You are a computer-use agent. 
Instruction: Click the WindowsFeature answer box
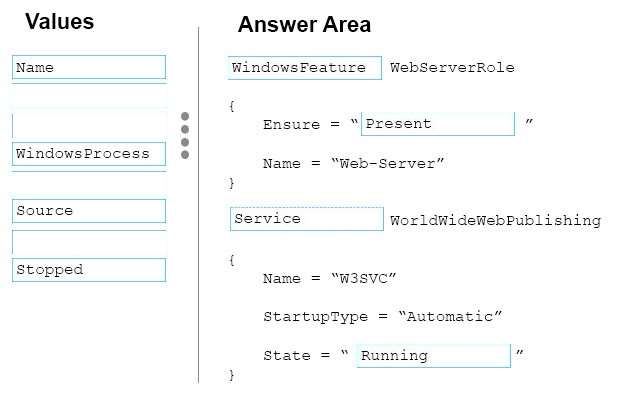tap(305, 68)
